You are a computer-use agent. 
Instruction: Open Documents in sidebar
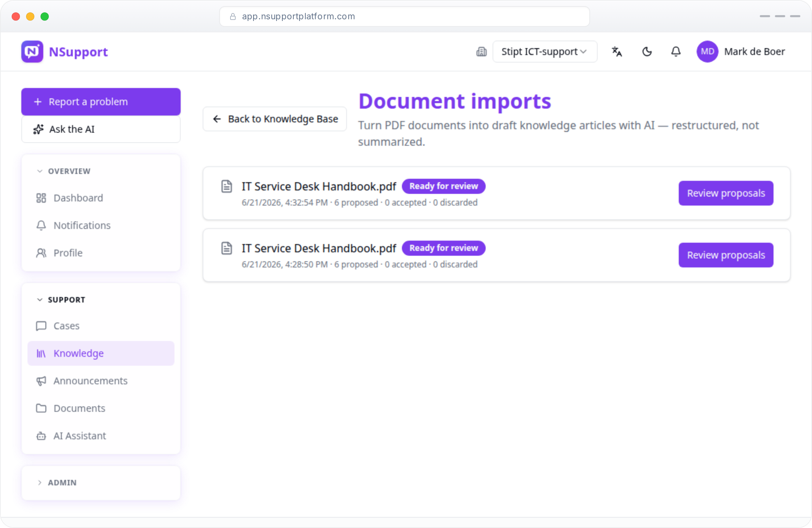101,408
